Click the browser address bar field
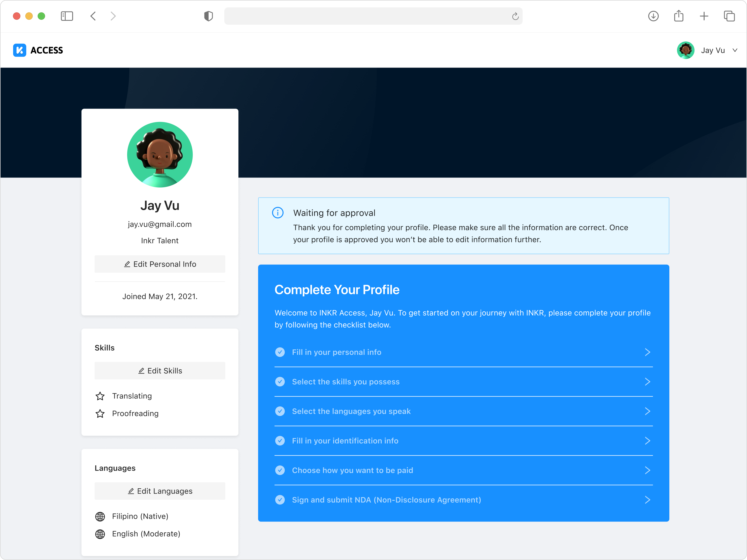The width and height of the screenshot is (747, 560). click(368, 16)
